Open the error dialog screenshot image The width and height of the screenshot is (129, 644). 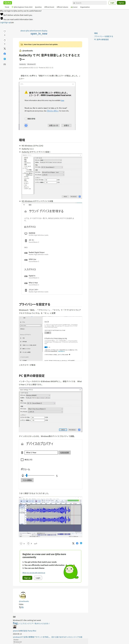coord(47,106)
